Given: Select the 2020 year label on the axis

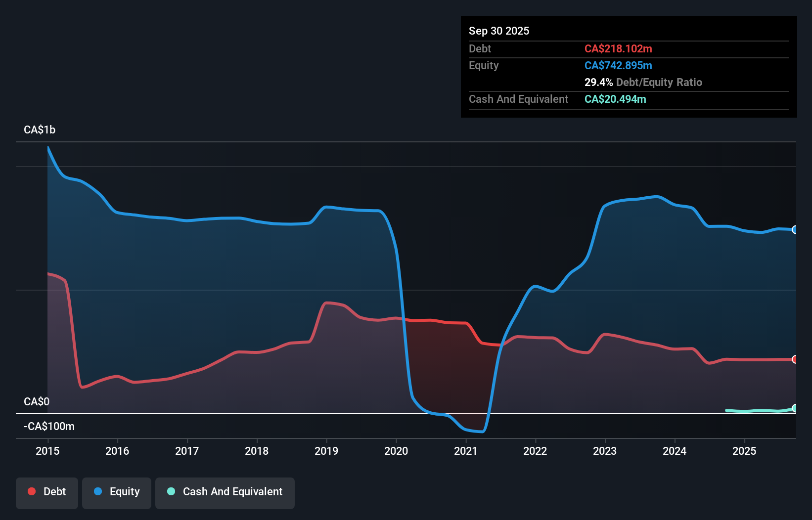Looking at the screenshot, I should 396,451.
